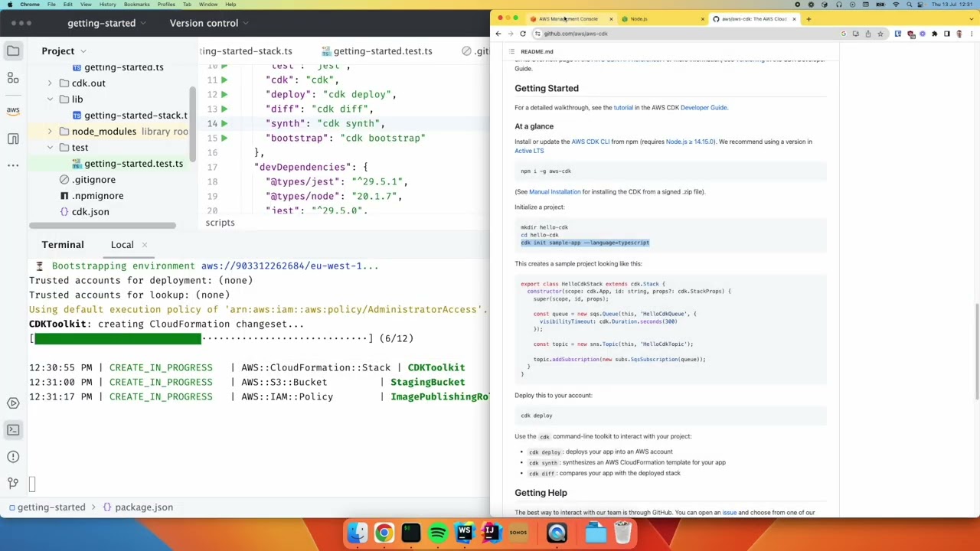The image size is (980, 551).
Task: Open the Active LTS link
Action: [529, 151]
